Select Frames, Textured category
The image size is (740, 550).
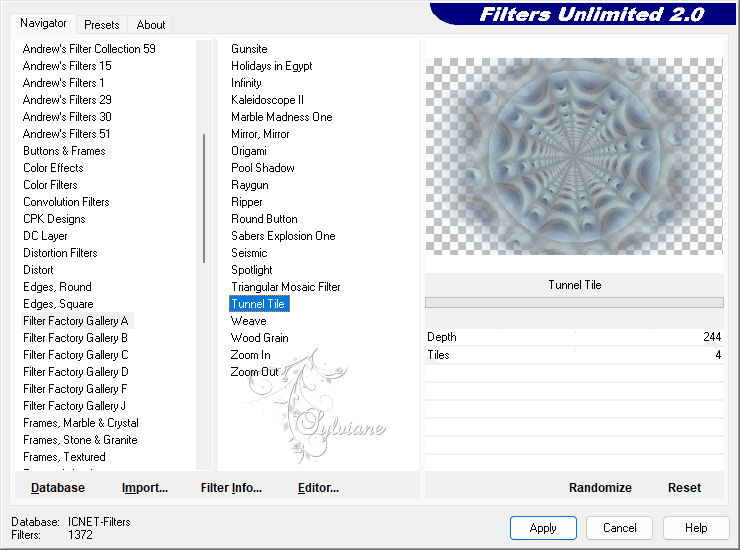point(64,457)
